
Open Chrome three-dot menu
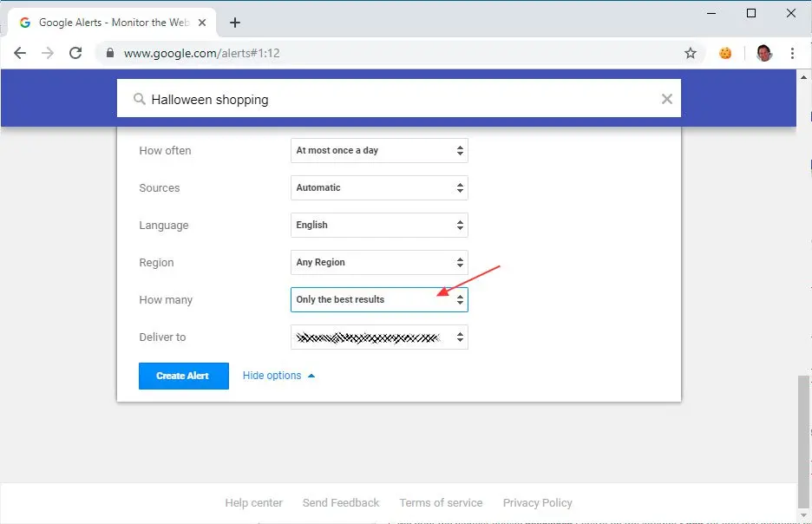[x=792, y=53]
